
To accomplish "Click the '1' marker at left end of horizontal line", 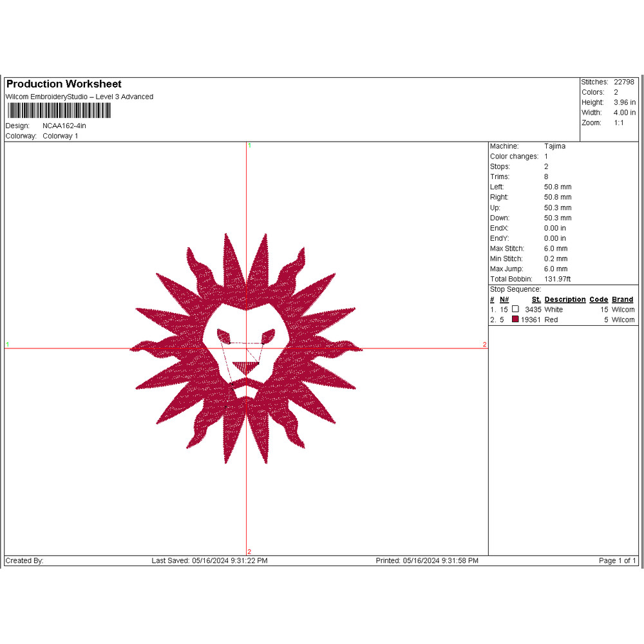I will pos(8,345).
